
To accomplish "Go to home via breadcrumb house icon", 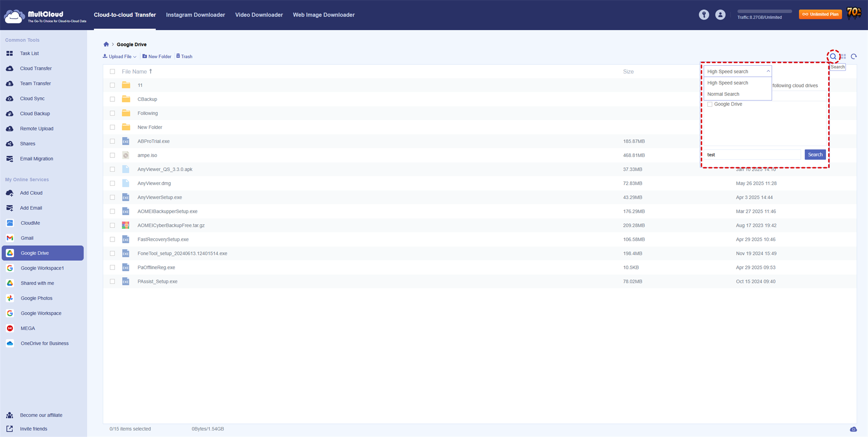I will [x=106, y=44].
